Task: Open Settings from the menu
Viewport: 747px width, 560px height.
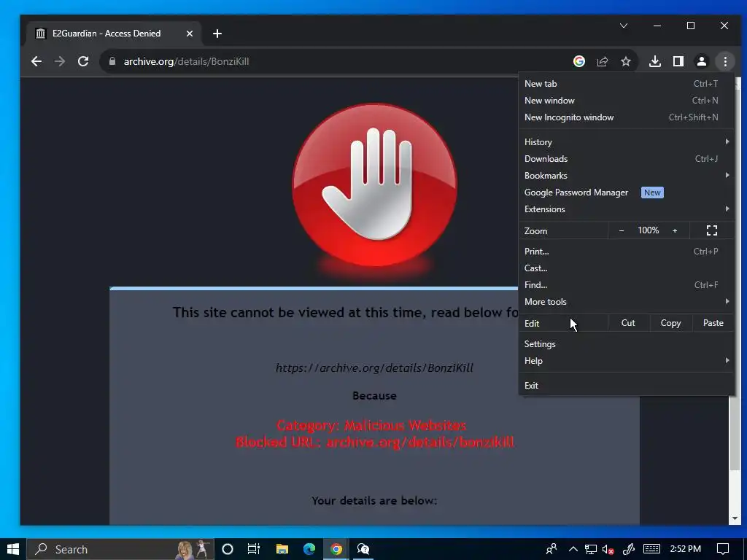Action: [625, 344]
